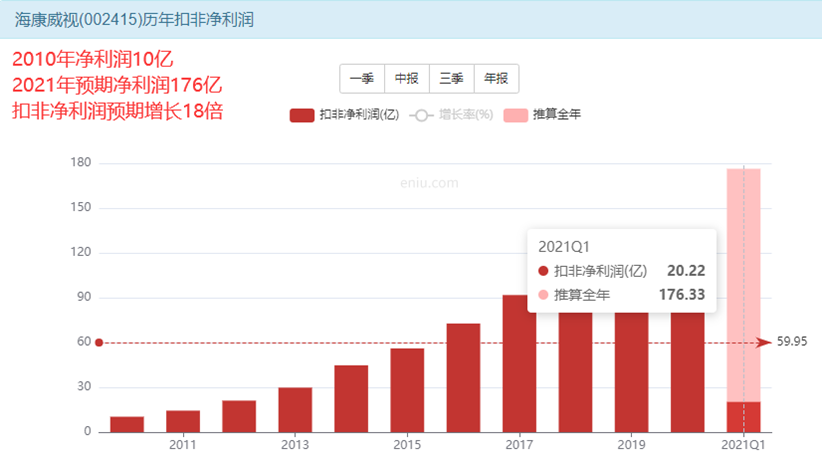Click the red text 2021年预期净利润176亿
The height and width of the screenshot is (457, 822).
tap(117, 85)
